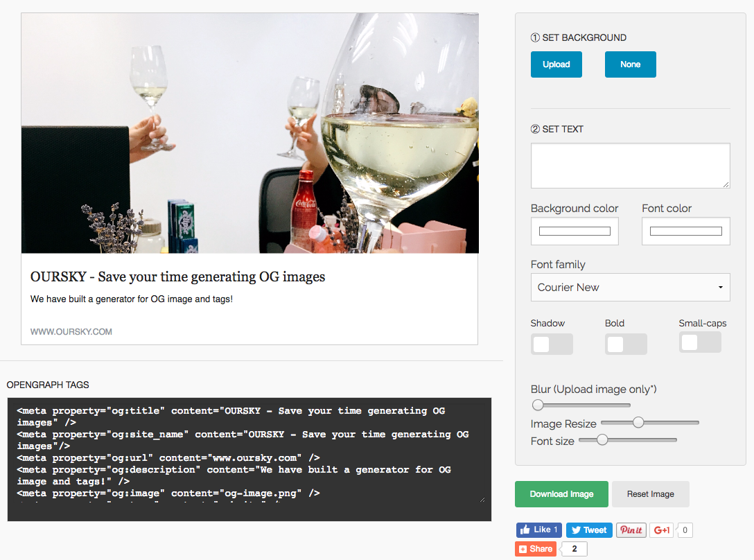Click the resize grip of the text area
754x560 pixels.
(x=726, y=184)
